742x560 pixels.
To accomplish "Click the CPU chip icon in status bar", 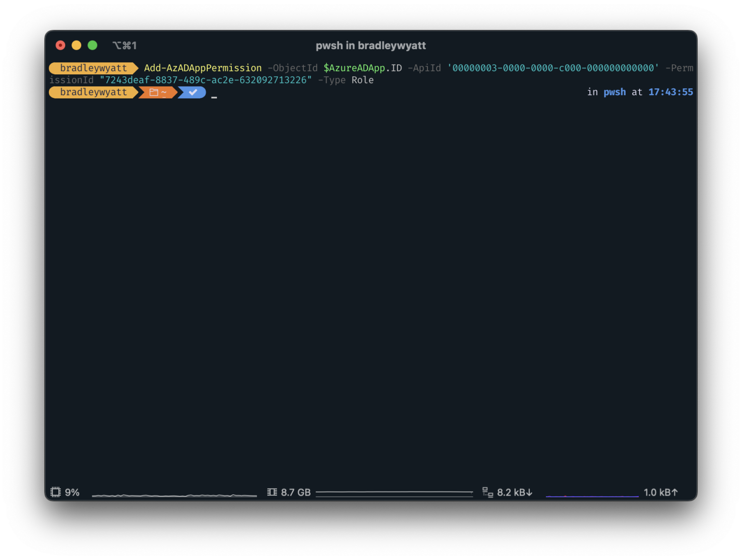I will tap(56, 492).
